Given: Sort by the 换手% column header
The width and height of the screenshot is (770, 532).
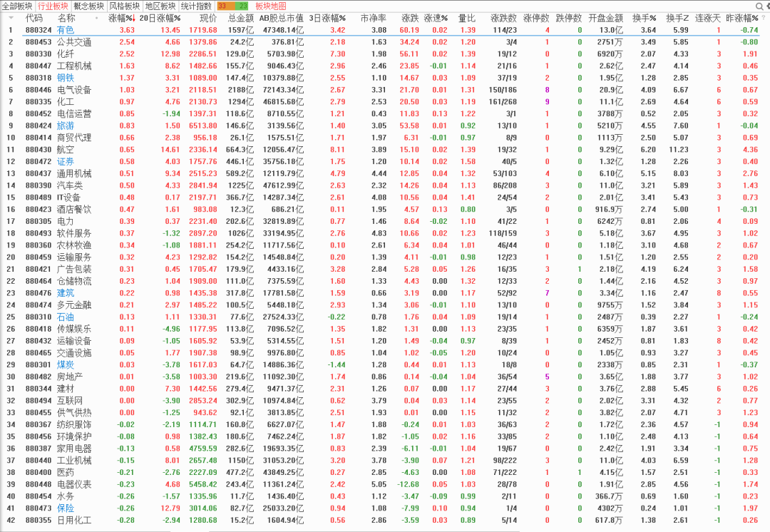Looking at the screenshot, I should [645, 18].
